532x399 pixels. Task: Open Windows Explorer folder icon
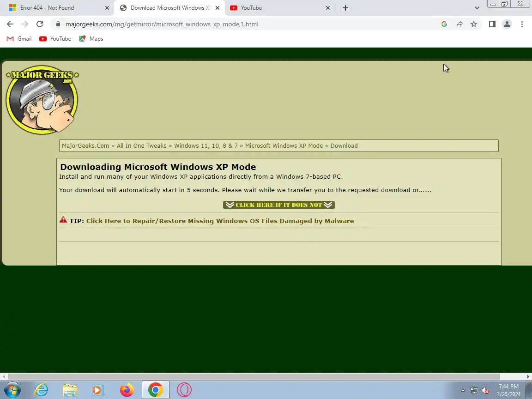70,390
